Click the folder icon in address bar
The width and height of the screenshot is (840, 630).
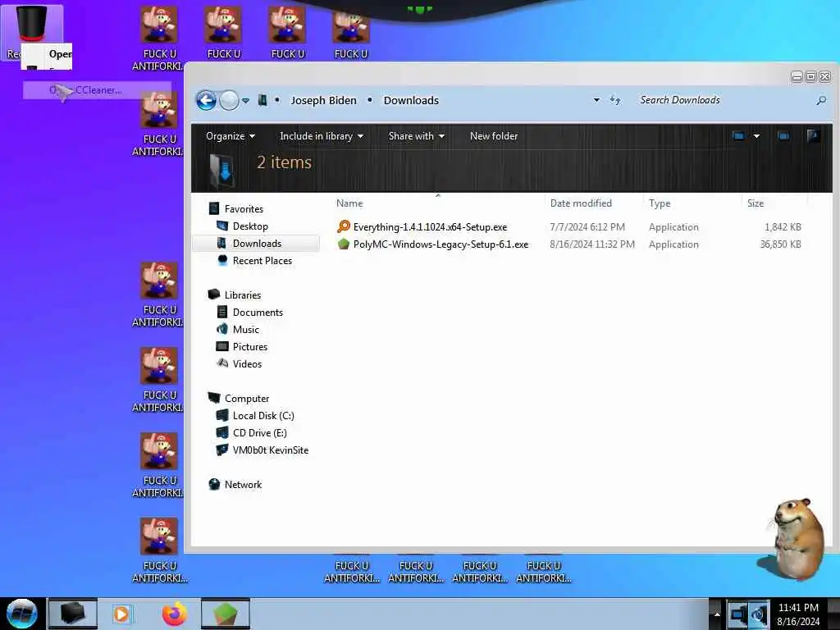262,100
